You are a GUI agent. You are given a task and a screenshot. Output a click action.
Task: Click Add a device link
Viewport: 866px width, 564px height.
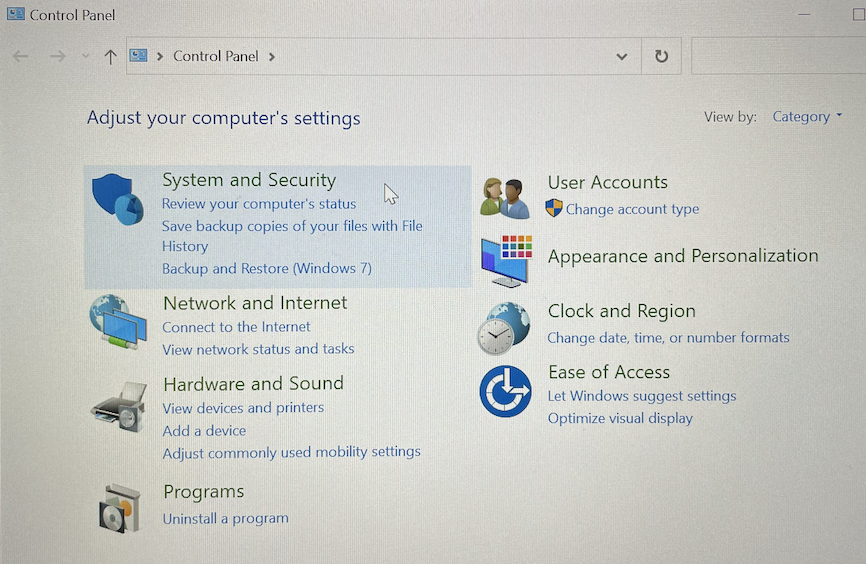click(x=204, y=431)
